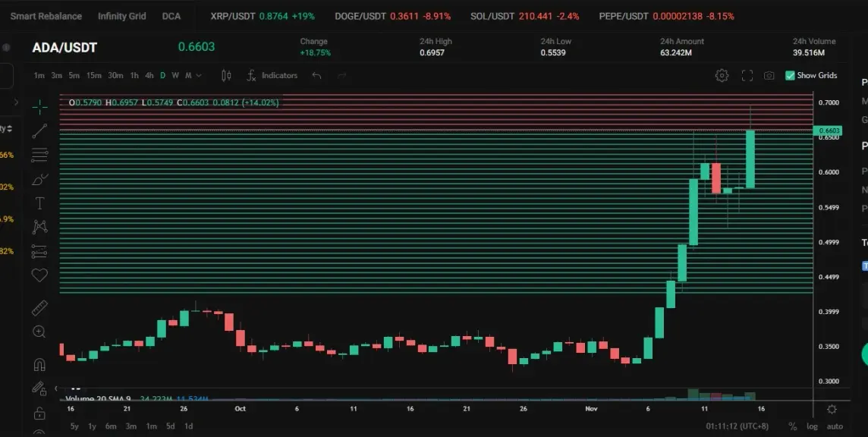
Task: Click the 24h Low value 0.5539
Action: (553, 53)
